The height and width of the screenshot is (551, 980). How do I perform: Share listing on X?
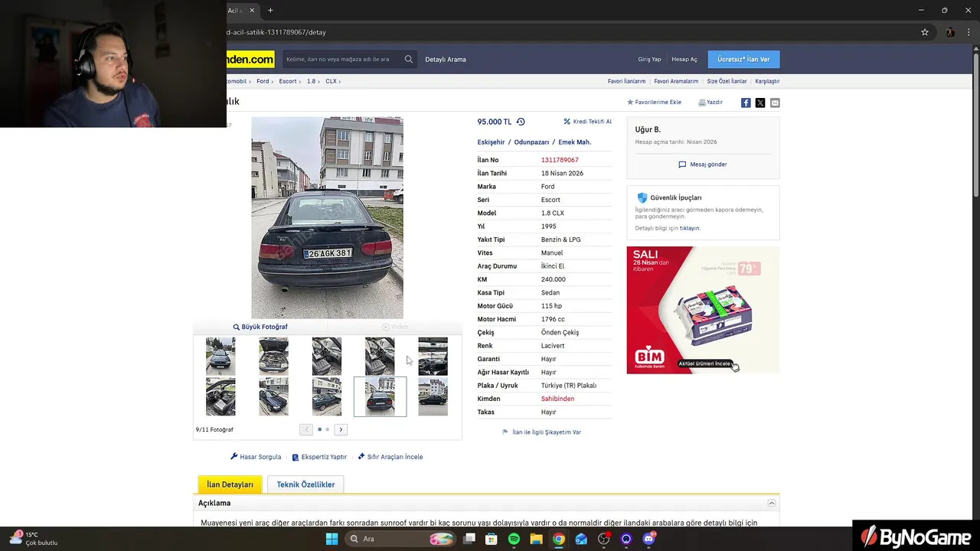[760, 103]
